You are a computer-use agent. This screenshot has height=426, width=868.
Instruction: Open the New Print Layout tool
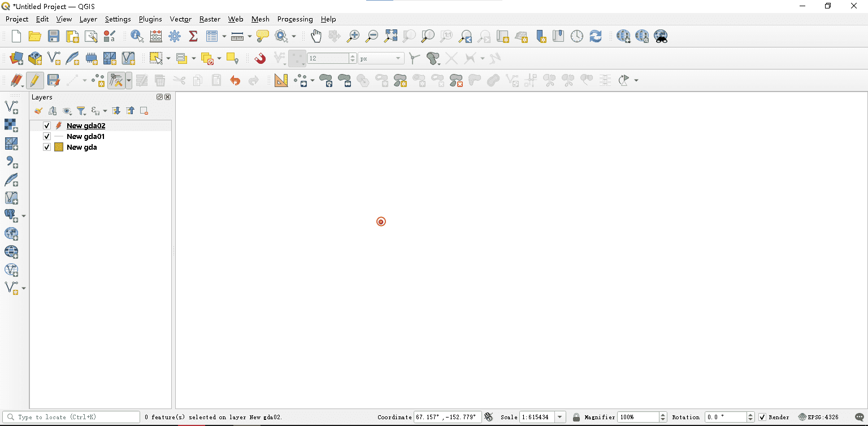[72, 36]
